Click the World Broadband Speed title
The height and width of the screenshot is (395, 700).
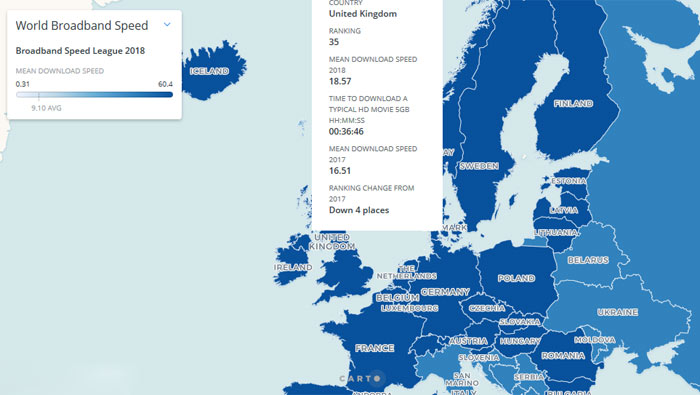tap(82, 25)
